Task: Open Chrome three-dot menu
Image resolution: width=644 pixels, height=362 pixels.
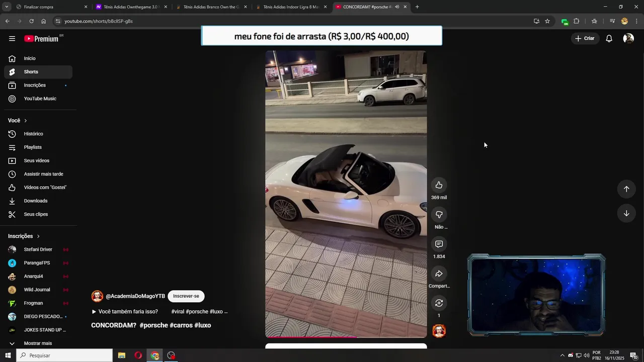Action: pos(636,21)
